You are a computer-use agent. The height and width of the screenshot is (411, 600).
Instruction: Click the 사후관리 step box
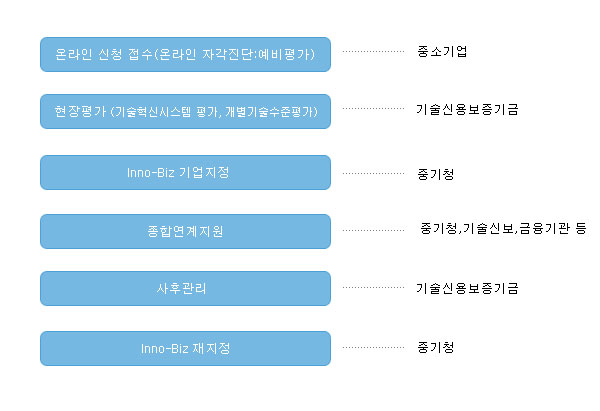click(185, 289)
